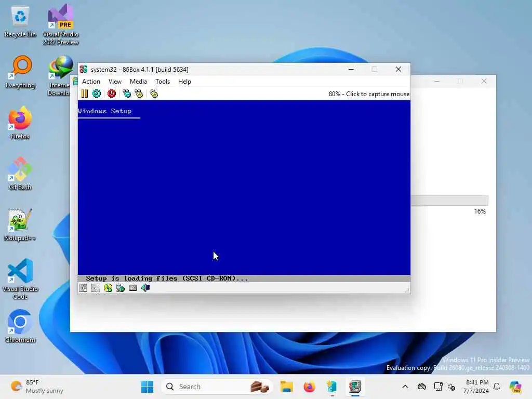Click the 86Box resize grip in the status bar corner

pos(407,289)
